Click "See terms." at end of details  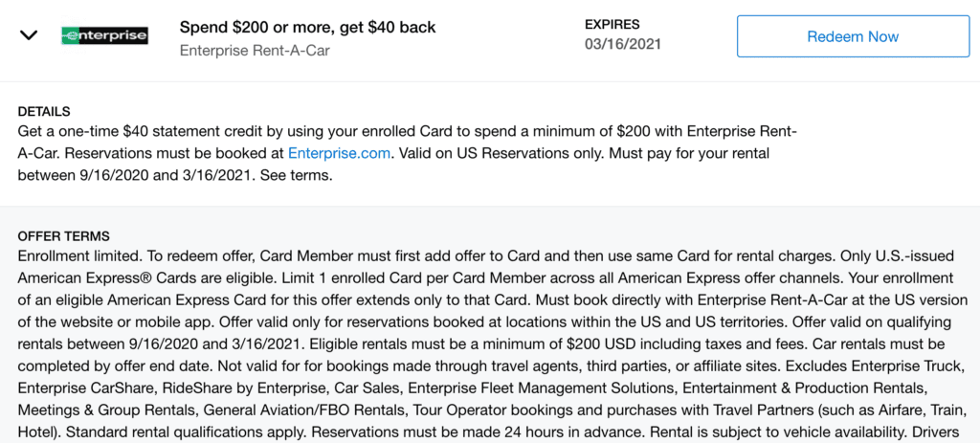297,176
